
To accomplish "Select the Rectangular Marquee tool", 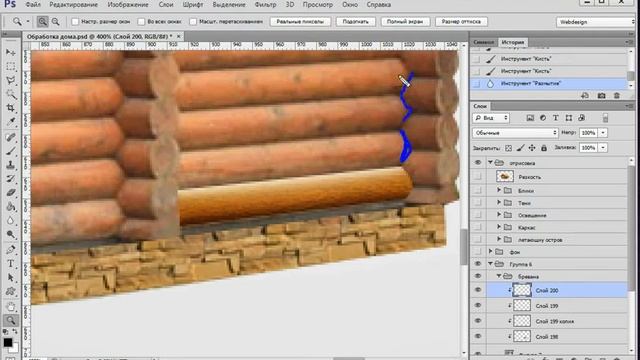I will click(11, 67).
